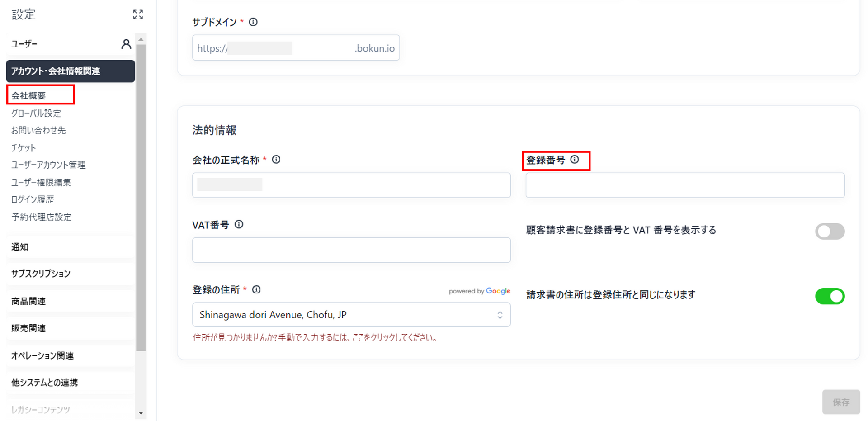
Task: Select ユーザーアカウント管理 menu item
Action: 48,165
